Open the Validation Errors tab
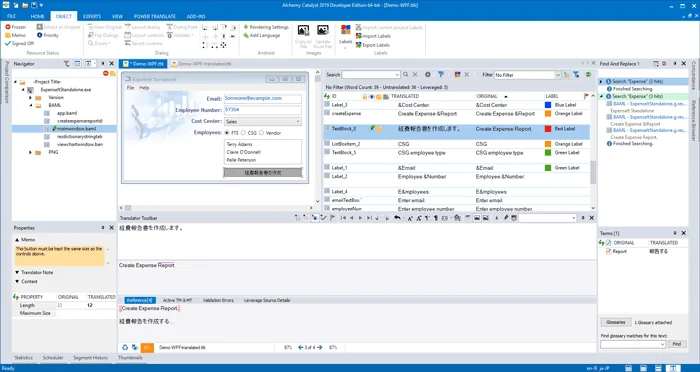Image resolution: width=700 pixels, height=372 pixels. click(x=218, y=300)
